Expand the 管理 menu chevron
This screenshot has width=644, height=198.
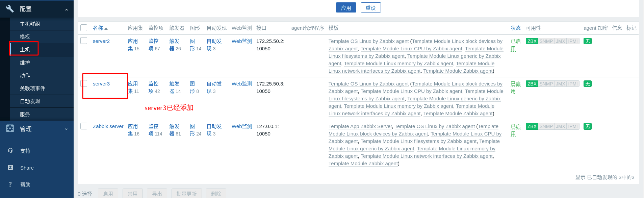66,129
